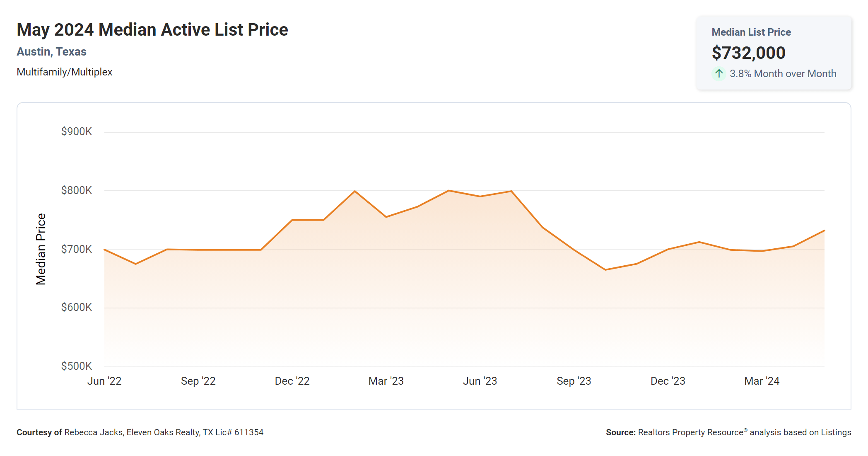Click the $800K y-axis label
This screenshot has width=868, height=456.
pyautogui.click(x=76, y=190)
